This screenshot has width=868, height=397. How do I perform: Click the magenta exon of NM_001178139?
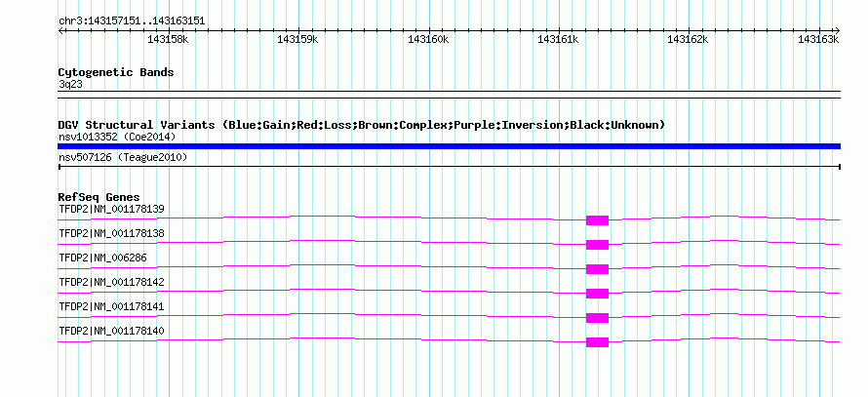(597, 220)
